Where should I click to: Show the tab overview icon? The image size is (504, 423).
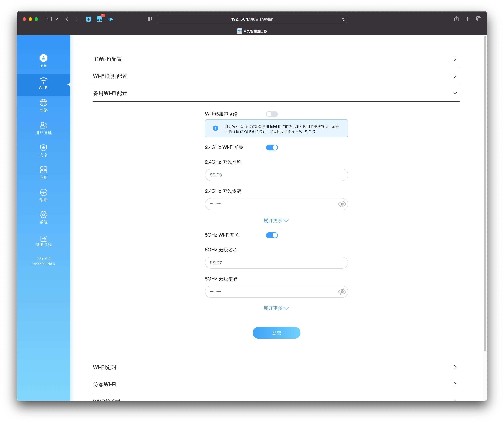pyautogui.click(x=479, y=19)
